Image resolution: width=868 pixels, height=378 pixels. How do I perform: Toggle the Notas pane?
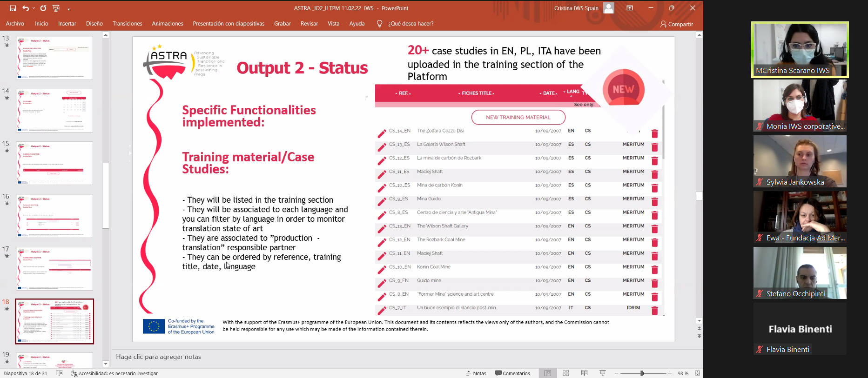[476, 373]
